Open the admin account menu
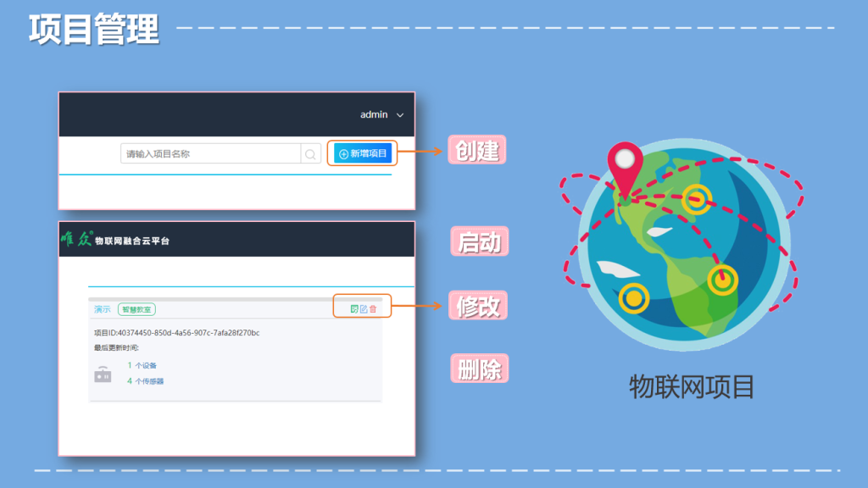868x488 pixels. coord(374,114)
